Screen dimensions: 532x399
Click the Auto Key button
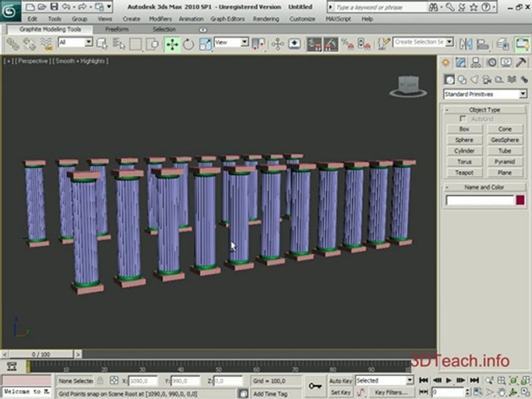click(340, 381)
